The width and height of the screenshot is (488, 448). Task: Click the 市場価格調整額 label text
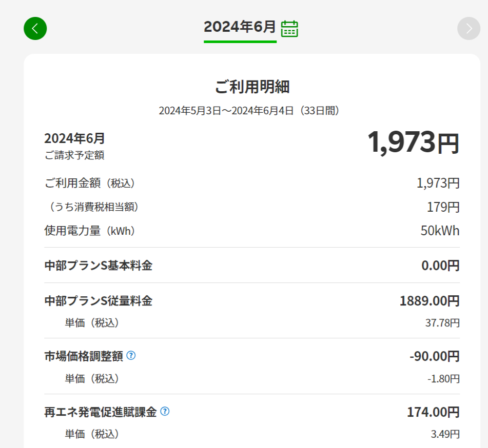[x=84, y=356]
